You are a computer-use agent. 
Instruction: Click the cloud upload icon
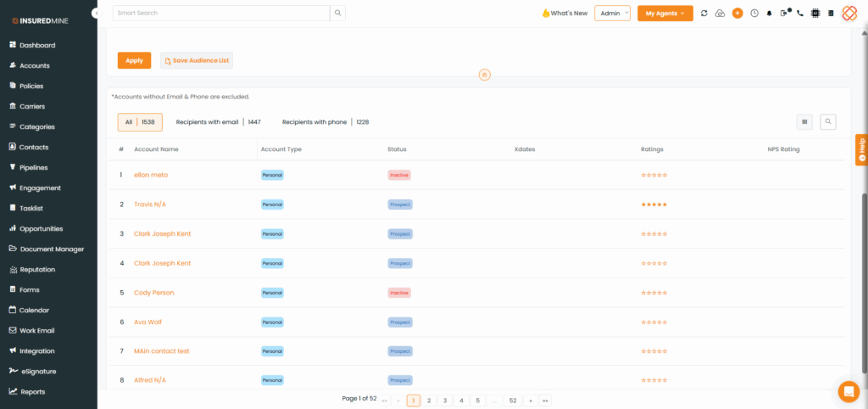pos(721,14)
